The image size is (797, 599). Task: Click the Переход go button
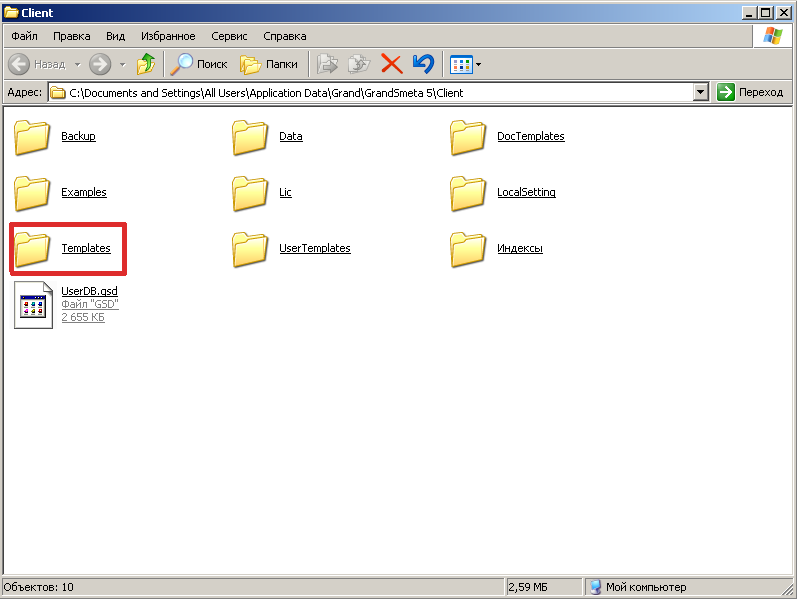coord(751,92)
